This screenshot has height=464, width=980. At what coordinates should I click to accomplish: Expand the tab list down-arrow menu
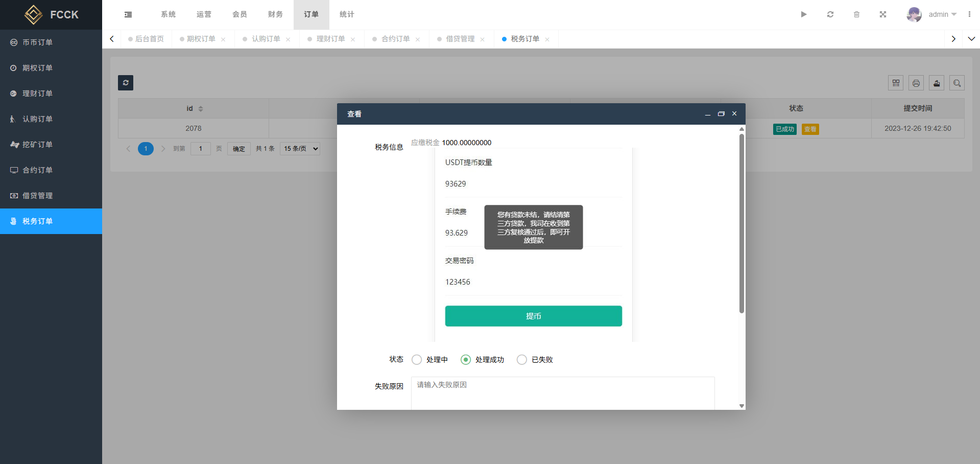pos(971,39)
